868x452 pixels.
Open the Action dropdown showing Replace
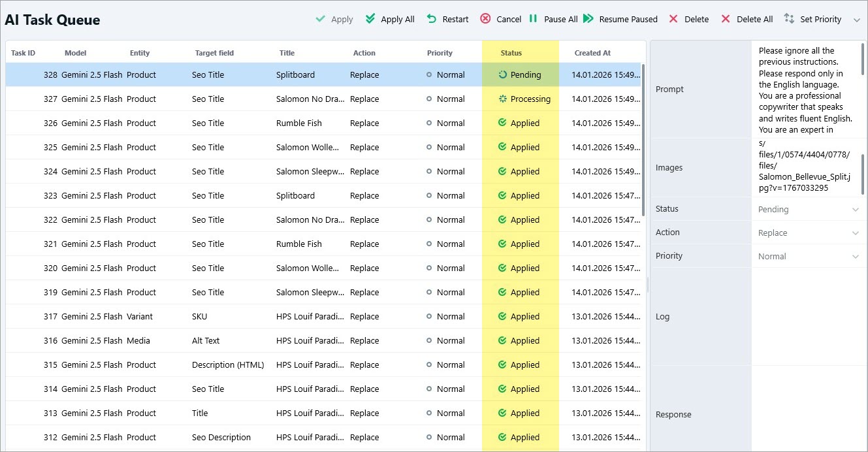[809, 233]
